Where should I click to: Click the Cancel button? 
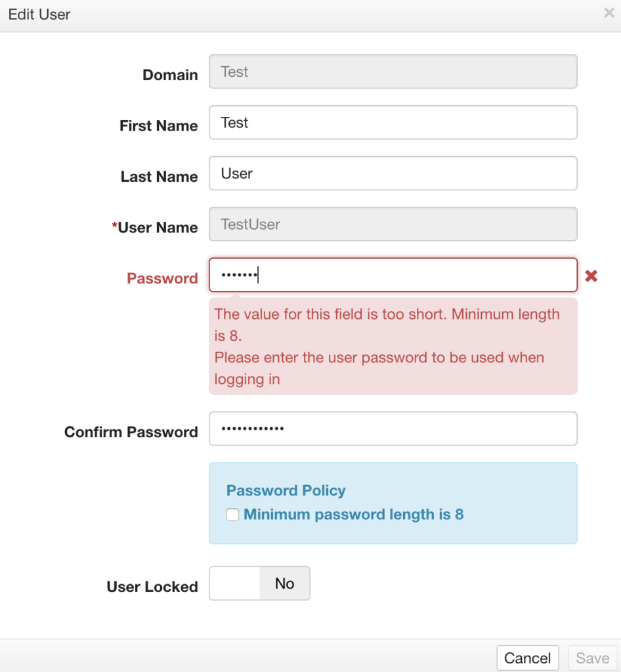click(x=528, y=658)
